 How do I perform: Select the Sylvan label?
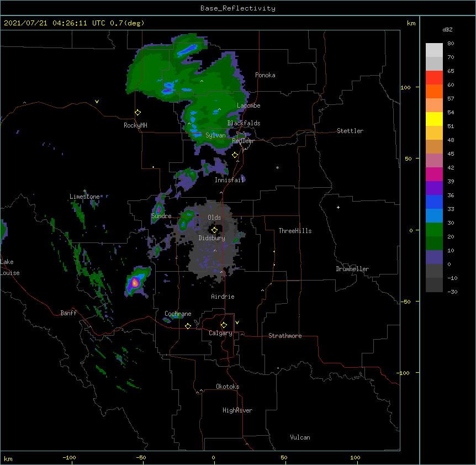point(215,135)
